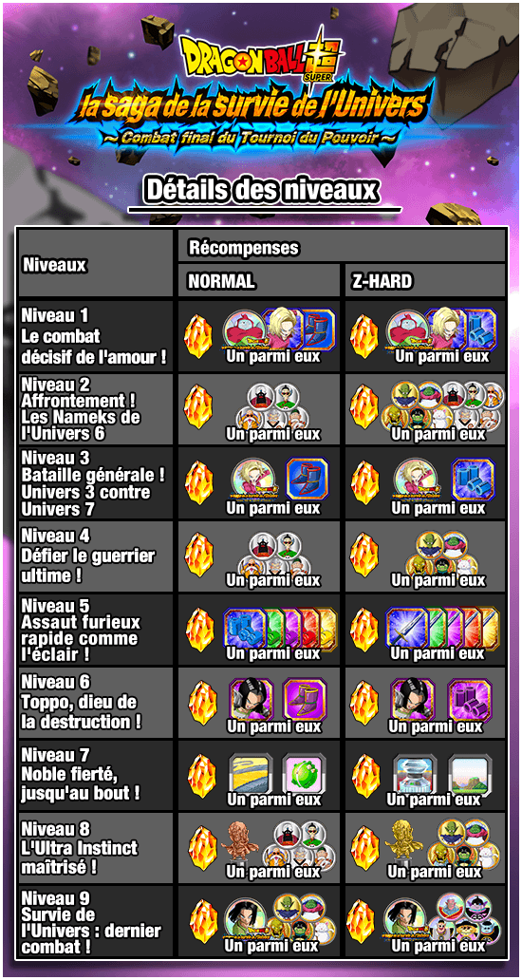
Task: Open Niveau 8 L'Ultra Instinct maîtrisé
Action: tap(95, 848)
